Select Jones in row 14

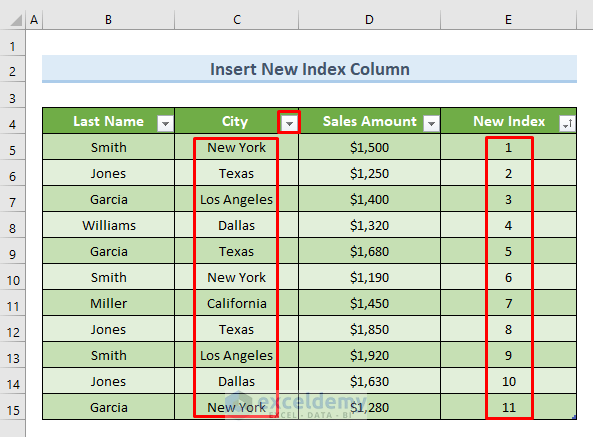[109, 381]
